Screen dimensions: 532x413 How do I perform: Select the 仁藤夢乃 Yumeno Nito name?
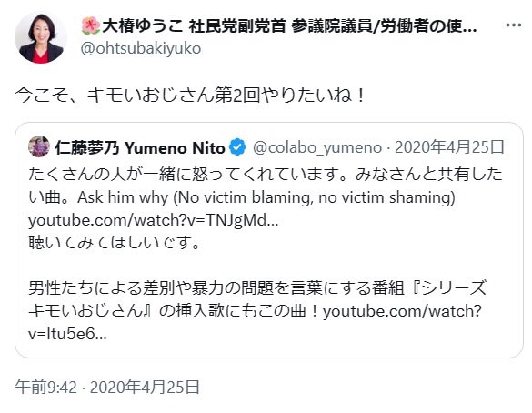click(140, 148)
